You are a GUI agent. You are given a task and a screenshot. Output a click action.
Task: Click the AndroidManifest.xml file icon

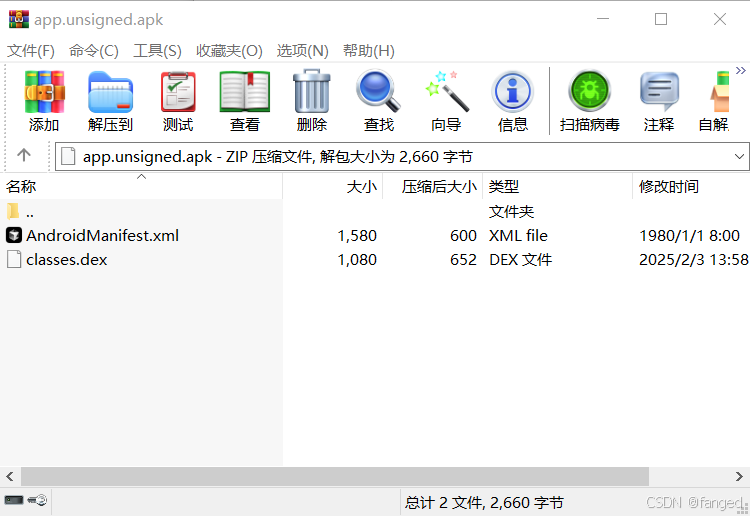pyautogui.click(x=14, y=235)
